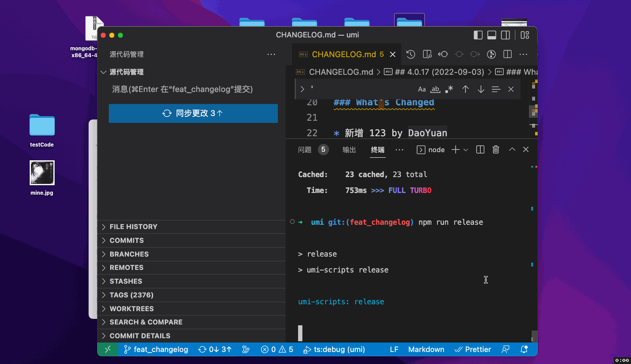Toggle Match Whole Word in find widget
This screenshot has height=364, width=631.
(435, 89)
